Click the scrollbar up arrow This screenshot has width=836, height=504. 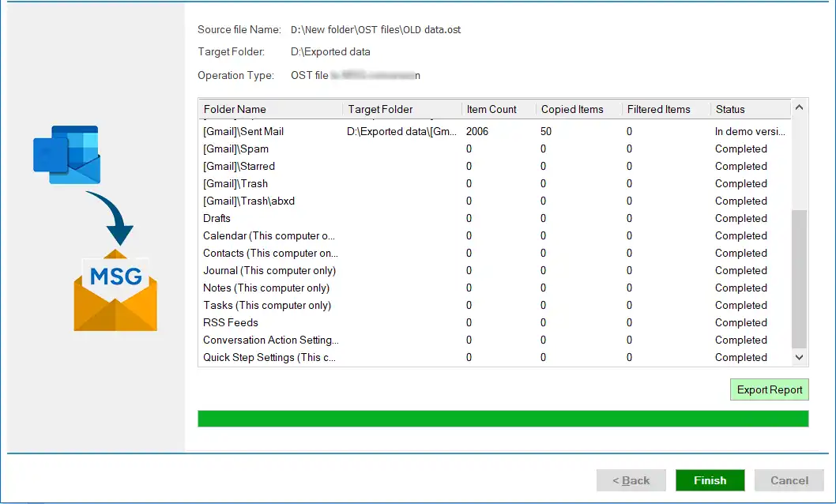(x=799, y=107)
